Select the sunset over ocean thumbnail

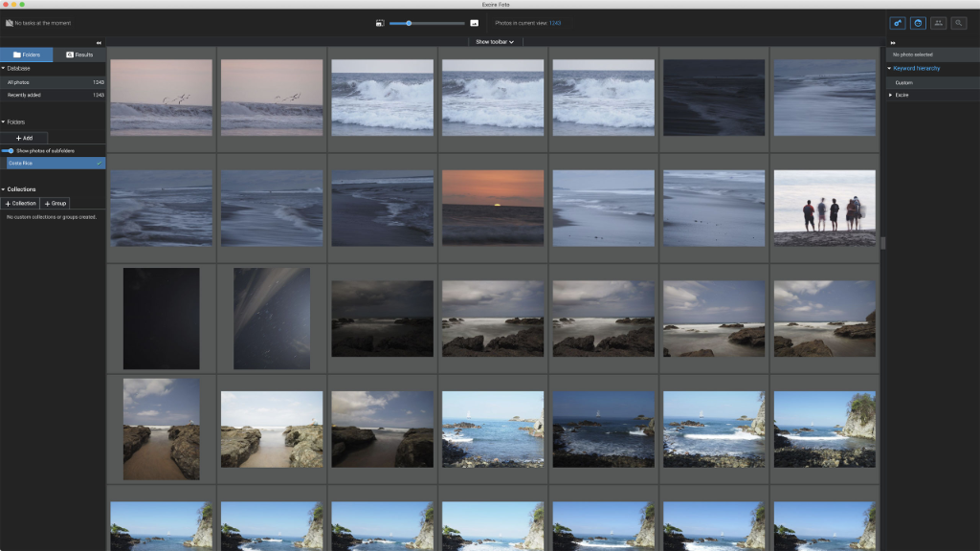point(493,208)
